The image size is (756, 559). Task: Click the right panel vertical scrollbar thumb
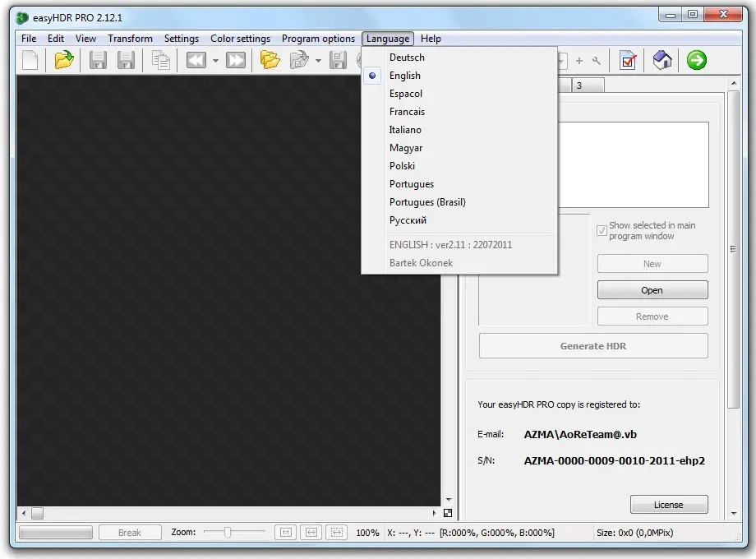733,249
